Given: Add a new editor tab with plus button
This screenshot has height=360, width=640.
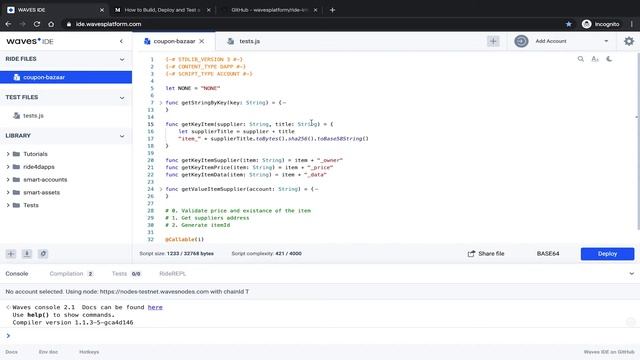Looking at the screenshot, I should coord(493,41).
